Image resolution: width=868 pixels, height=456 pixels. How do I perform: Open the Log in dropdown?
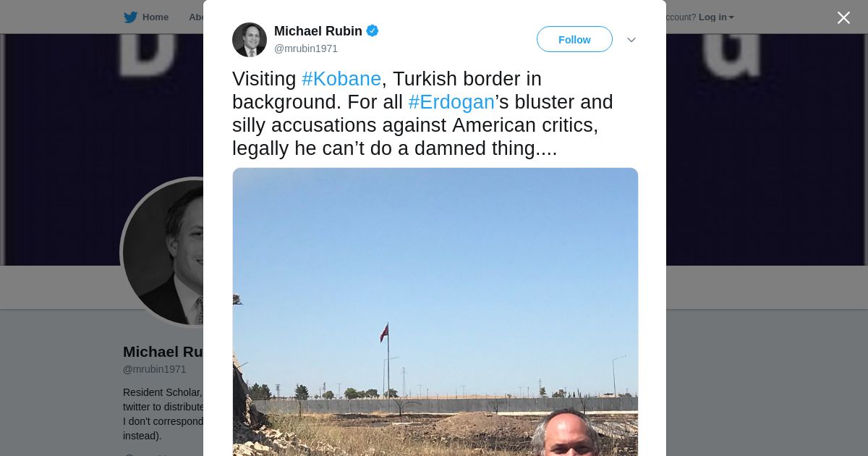pos(715,17)
